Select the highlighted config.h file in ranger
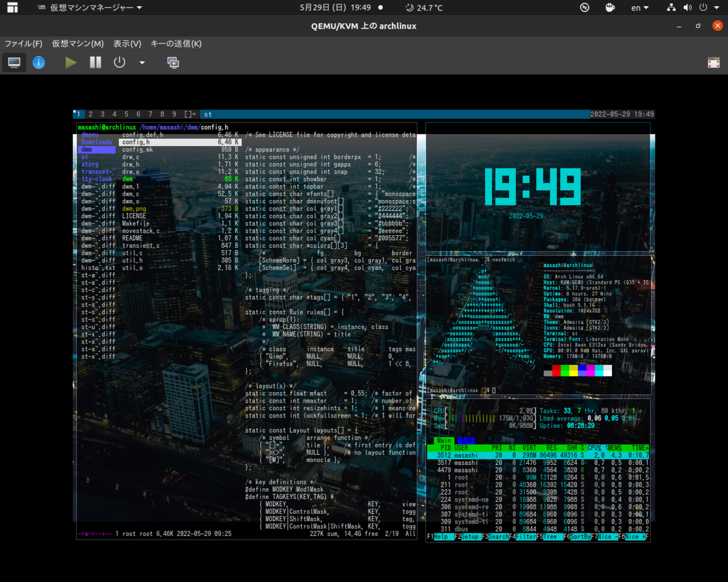This screenshot has width=728, height=582. [180, 142]
